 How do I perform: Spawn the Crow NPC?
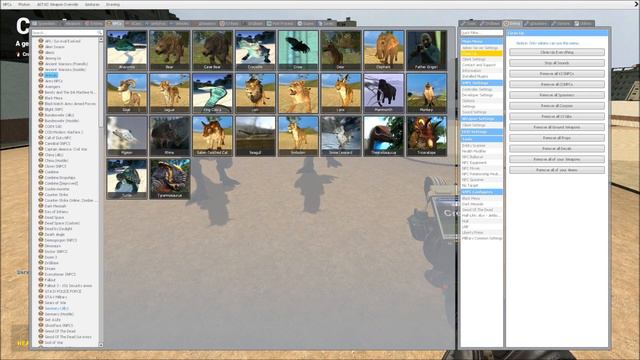point(298,50)
